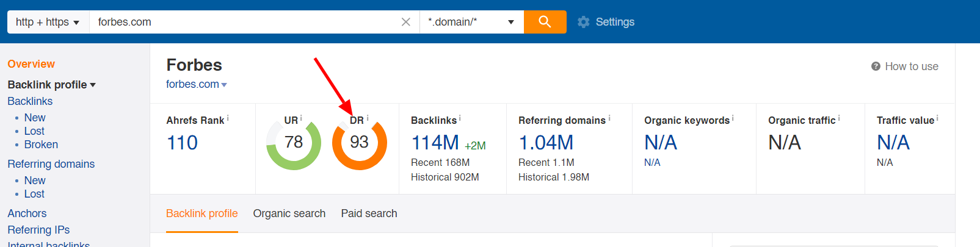
Task: Click the How to use help icon
Action: tap(876, 66)
